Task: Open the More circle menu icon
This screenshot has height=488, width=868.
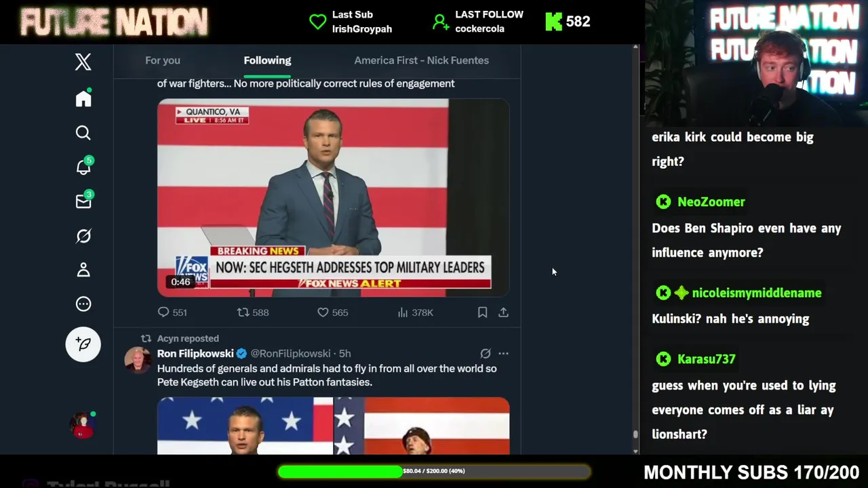Action: [83, 304]
